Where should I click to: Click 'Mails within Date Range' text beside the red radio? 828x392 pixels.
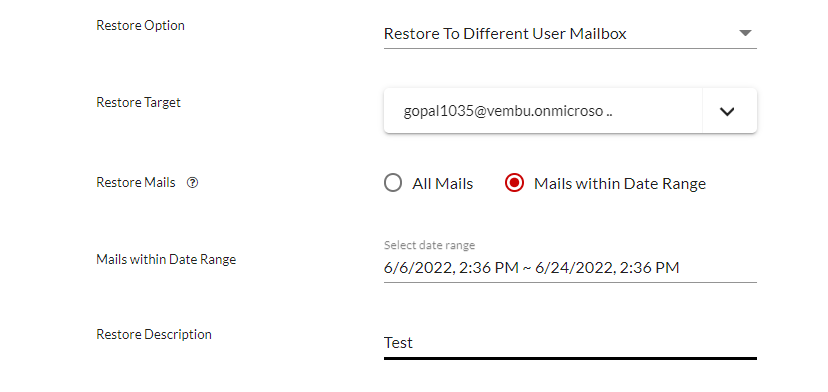click(620, 184)
